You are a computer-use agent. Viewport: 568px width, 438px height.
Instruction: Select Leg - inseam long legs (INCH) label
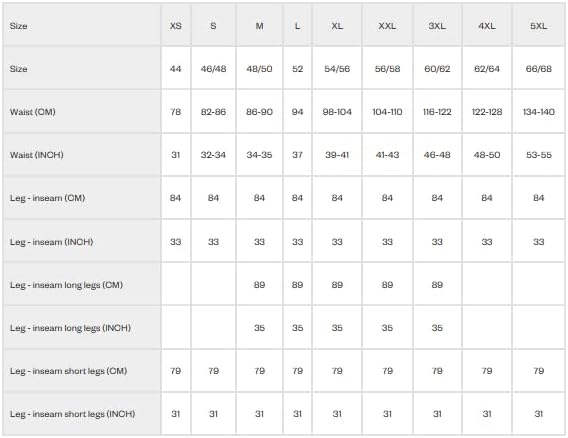tap(70, 328)
